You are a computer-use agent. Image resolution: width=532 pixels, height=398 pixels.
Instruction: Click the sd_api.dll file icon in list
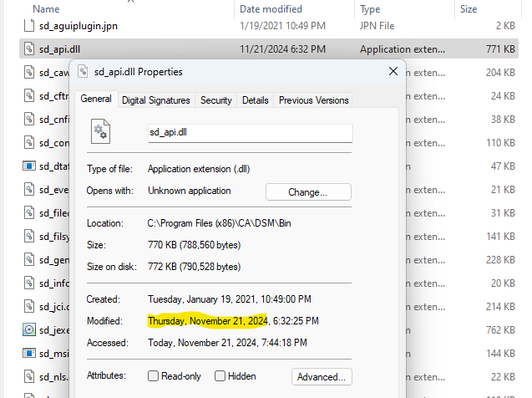[x=29, y=49]
